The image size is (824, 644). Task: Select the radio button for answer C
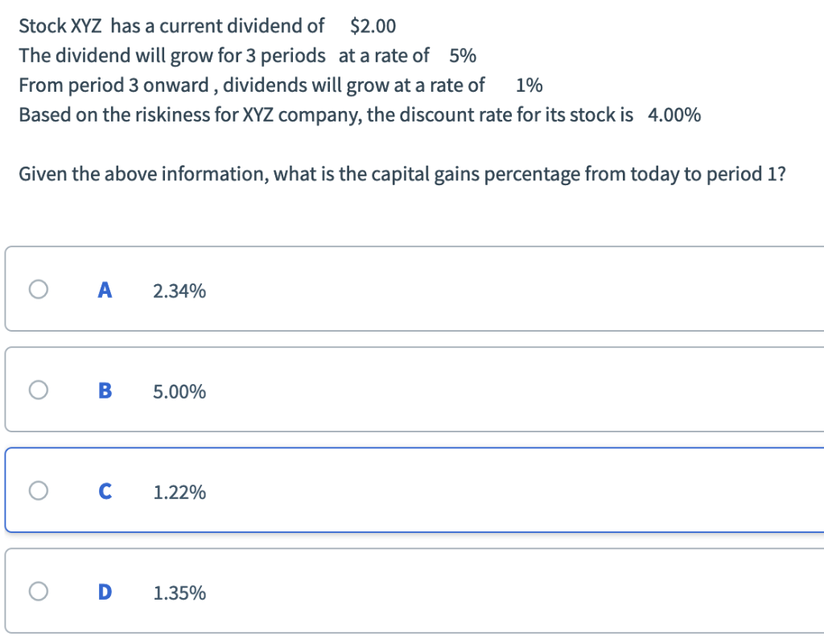click(x=37, y=491)
